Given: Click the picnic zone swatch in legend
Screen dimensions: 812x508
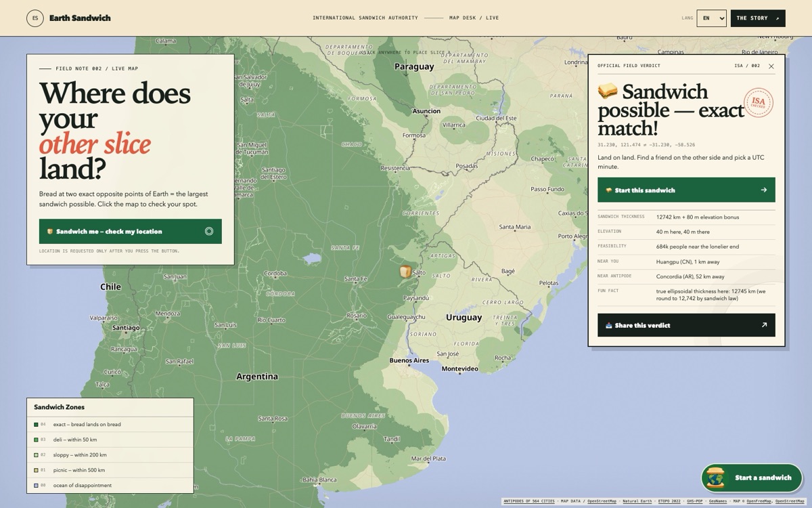Looking at the screenshot, I should pyautogui.click(x=36, y=470).
